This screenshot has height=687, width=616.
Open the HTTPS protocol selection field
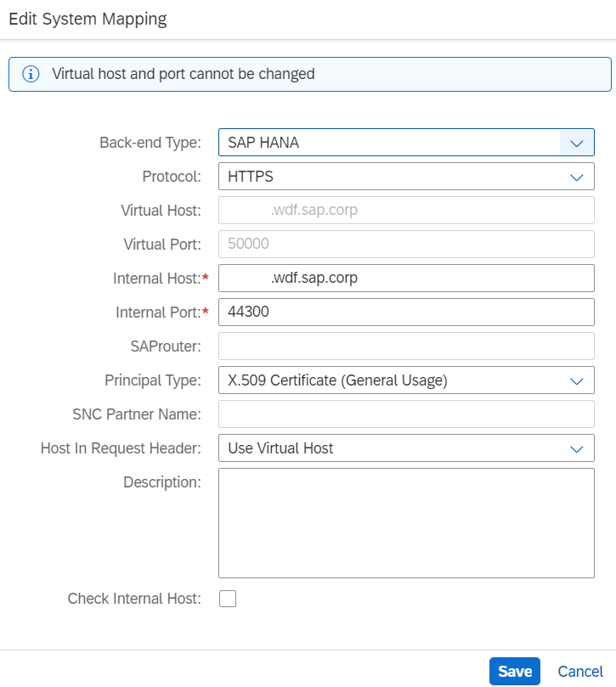pyautogui.click(x=406, y=177)
